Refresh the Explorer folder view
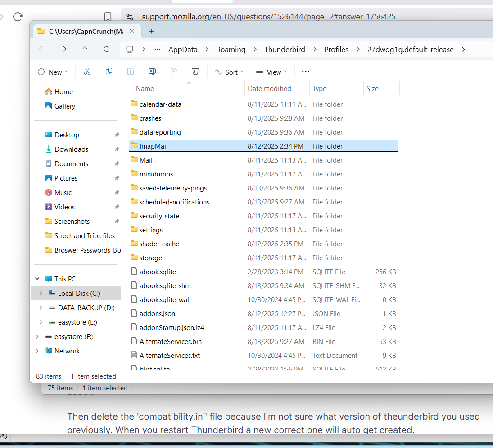This screenshot has height=448, width=493. click(107, 49)
